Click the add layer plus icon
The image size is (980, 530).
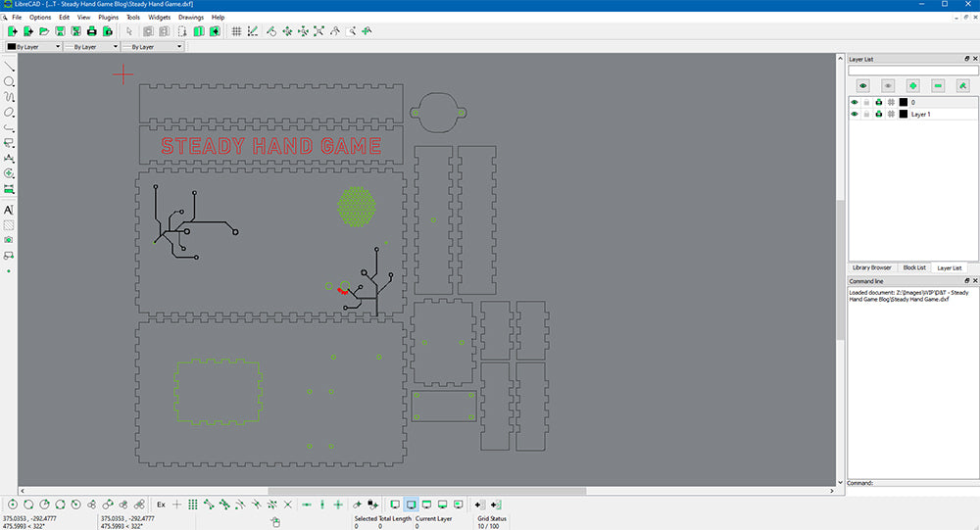[912, 86]
